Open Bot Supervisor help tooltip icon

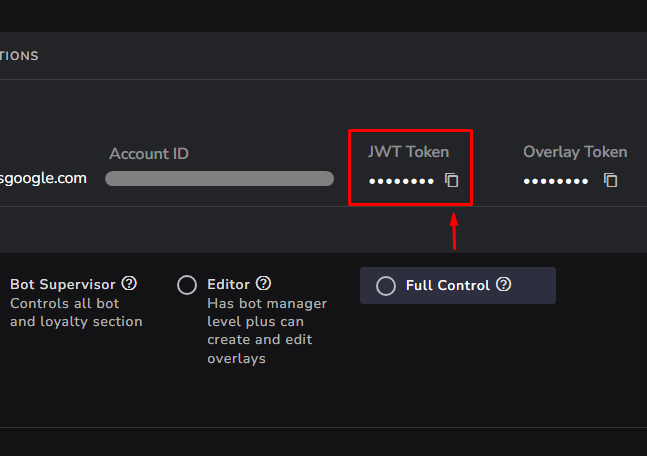point(129,284)
